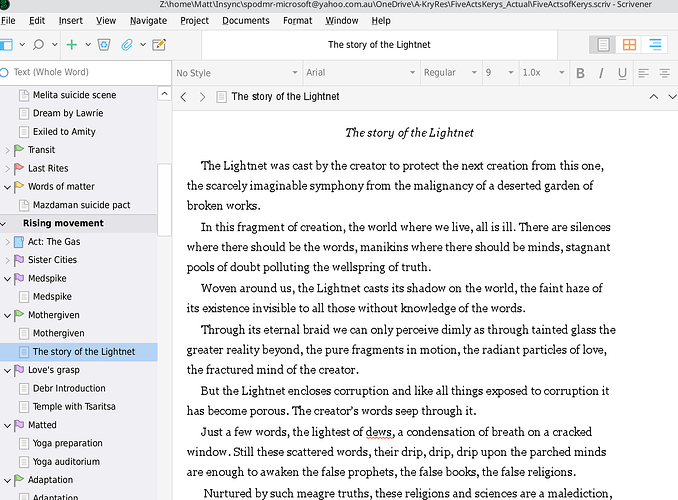
Task: Collapse the Rising movement section
Action: point(3,224)
